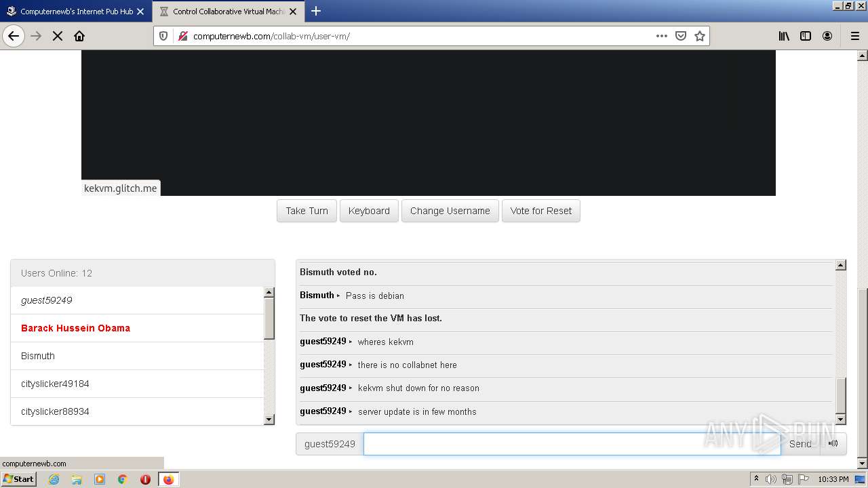This screenshot has height=488, width=868.
Task: Select user guest59249 in users list
Action: pos(137,300)
